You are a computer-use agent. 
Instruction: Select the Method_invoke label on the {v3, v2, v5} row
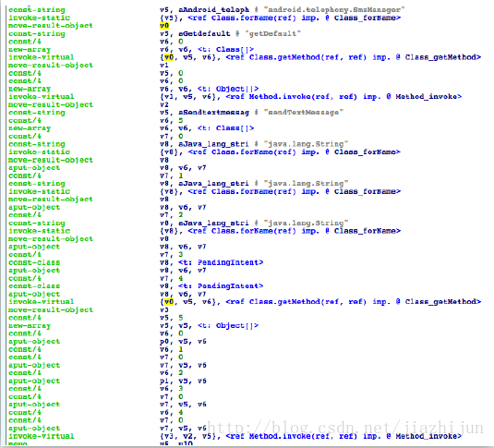click(x=427, y=436)
